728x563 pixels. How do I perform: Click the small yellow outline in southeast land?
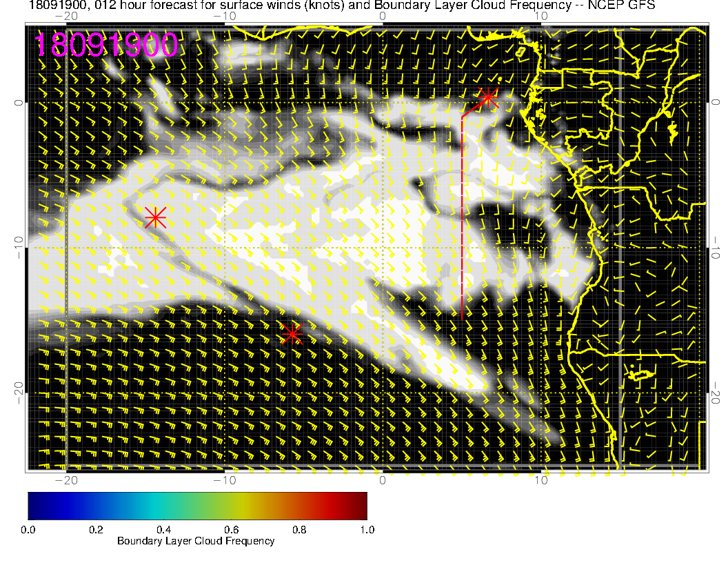(641, 375)
